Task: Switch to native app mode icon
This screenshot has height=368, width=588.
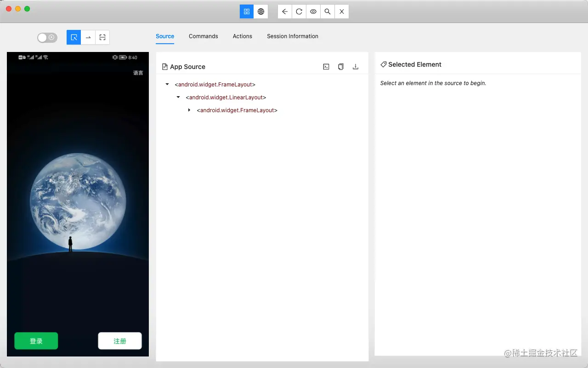Action: pyautogui.click(x=247, y=11)
